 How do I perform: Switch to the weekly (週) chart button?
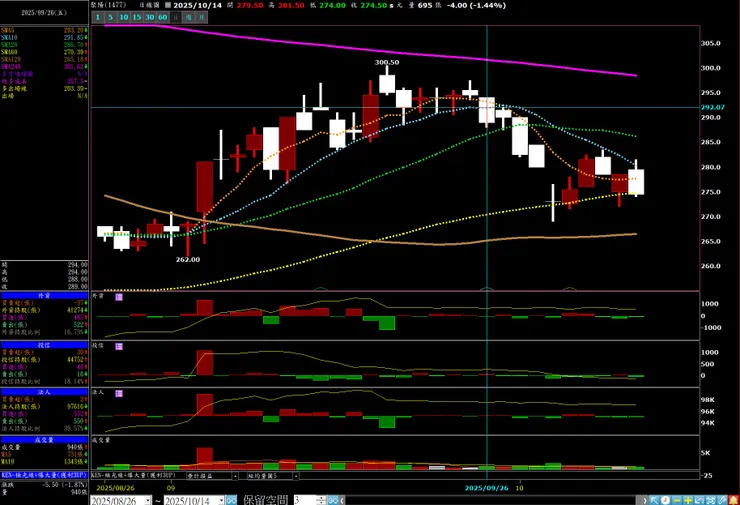point(188,17)
